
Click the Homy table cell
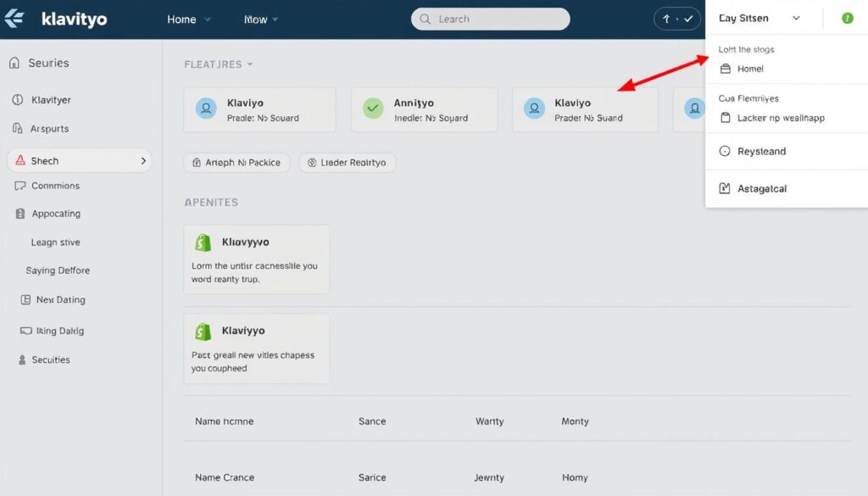(x=575, y=477)
